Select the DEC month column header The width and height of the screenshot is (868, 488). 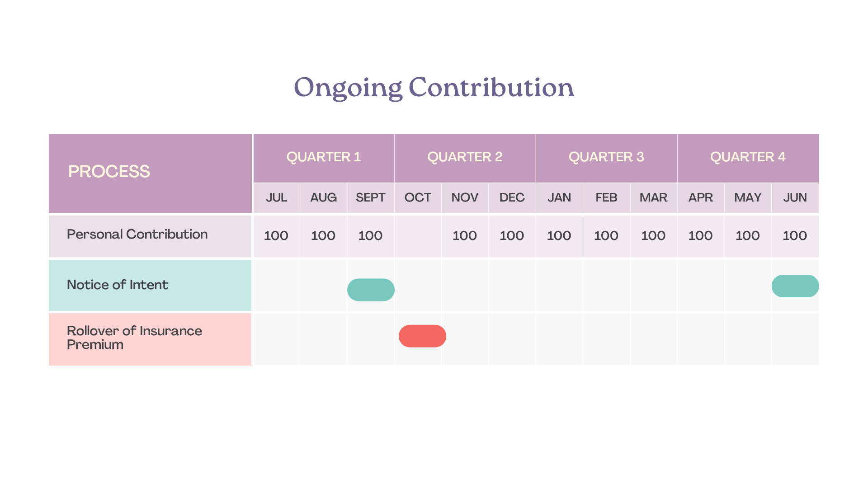(x=512, y=198)
